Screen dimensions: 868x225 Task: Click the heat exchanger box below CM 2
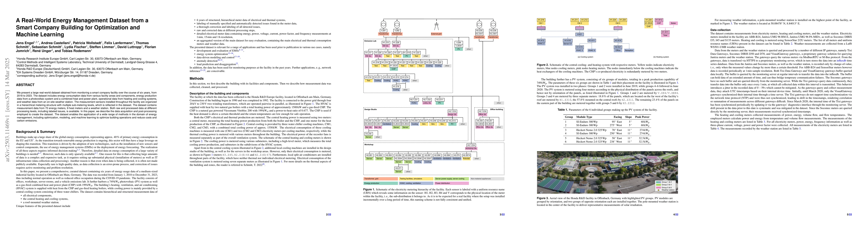point(580,28)
